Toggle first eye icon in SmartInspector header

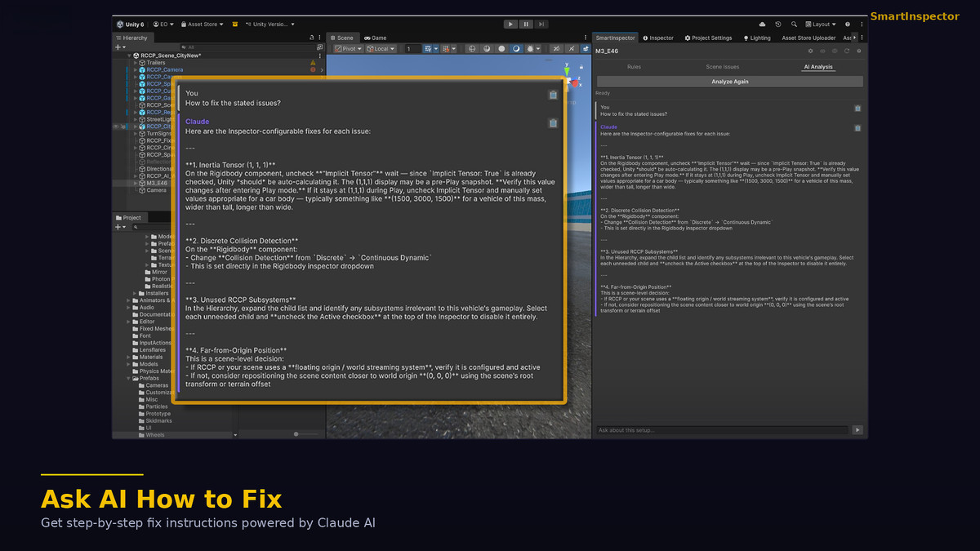pyautogui.click(x=823, y=51)
